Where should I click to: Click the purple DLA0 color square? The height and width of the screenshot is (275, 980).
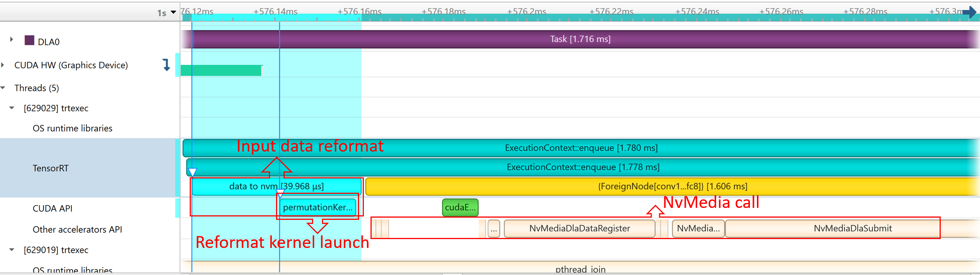pyautogui.click(x=29, y=40)
